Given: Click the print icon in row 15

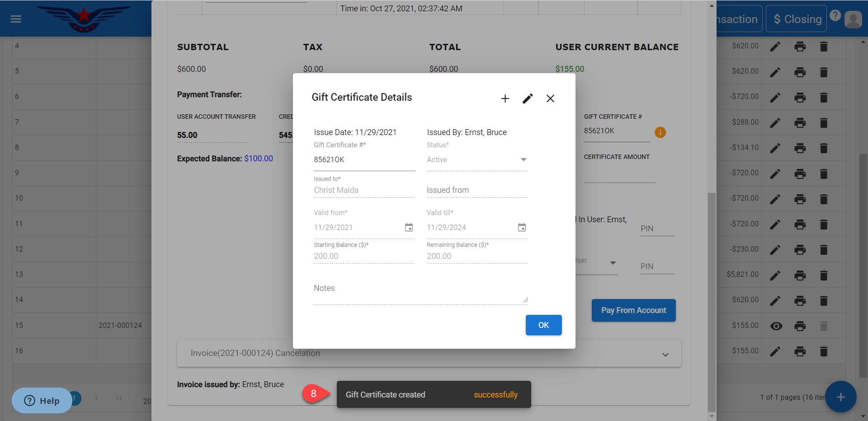Looking at the screenshot, I should 800,326.
